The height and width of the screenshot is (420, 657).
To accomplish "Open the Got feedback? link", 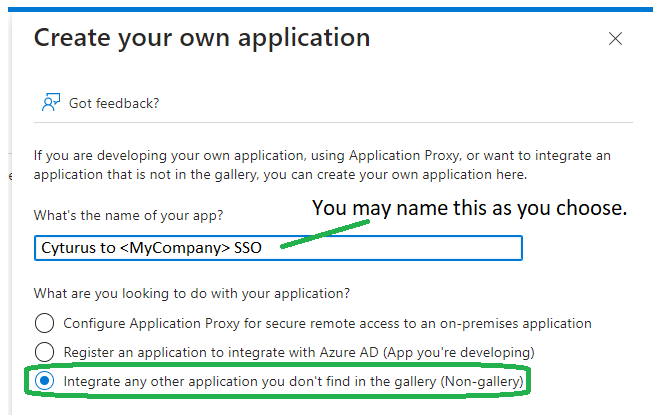I will click(x=114, y=103).
